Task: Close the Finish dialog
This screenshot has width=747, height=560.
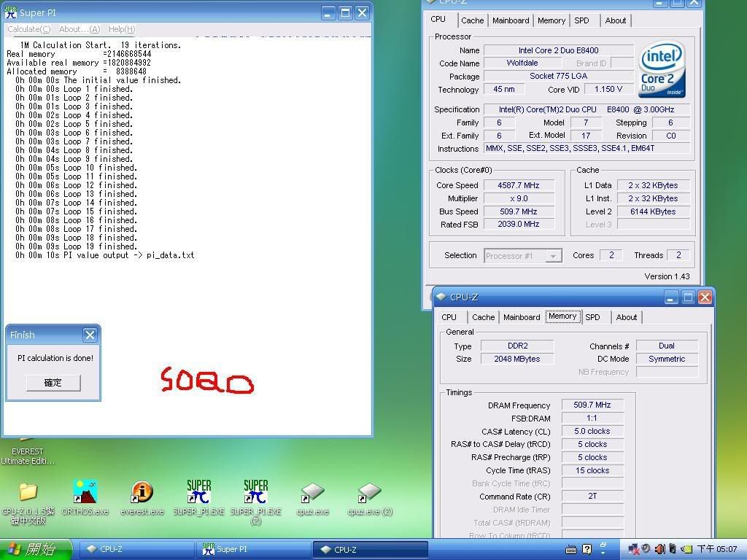Action: (90, 335)
